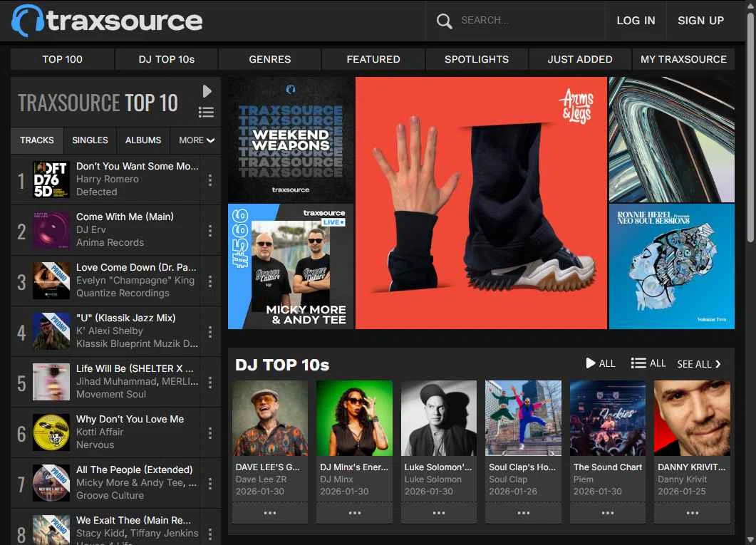Open the GENRES menu
This screenshot has width=756, height=545.
click(x=270, y=59)
